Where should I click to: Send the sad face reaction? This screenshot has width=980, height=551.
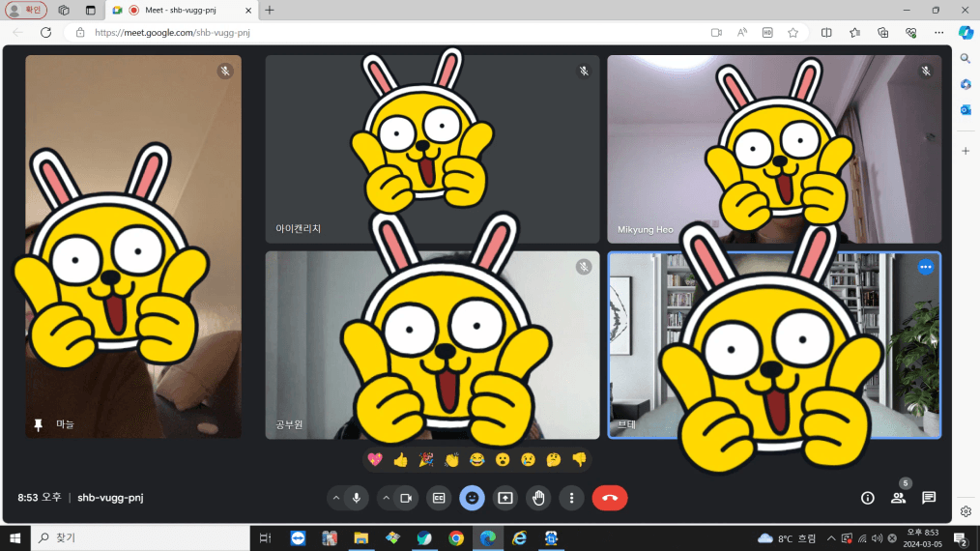(x=528, y=460)
